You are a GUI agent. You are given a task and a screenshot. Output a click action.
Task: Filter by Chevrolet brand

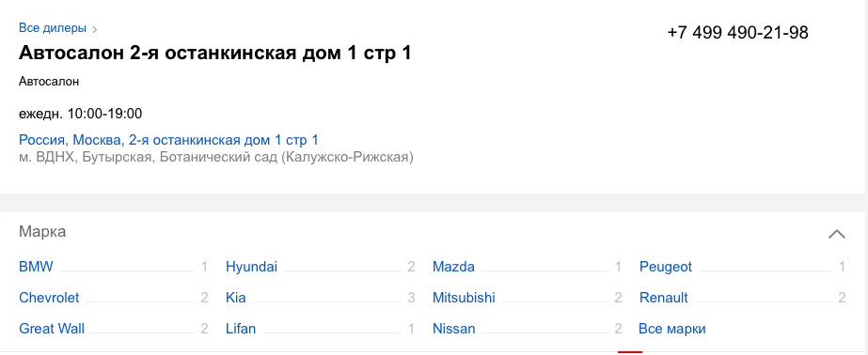tap(49, 298)
